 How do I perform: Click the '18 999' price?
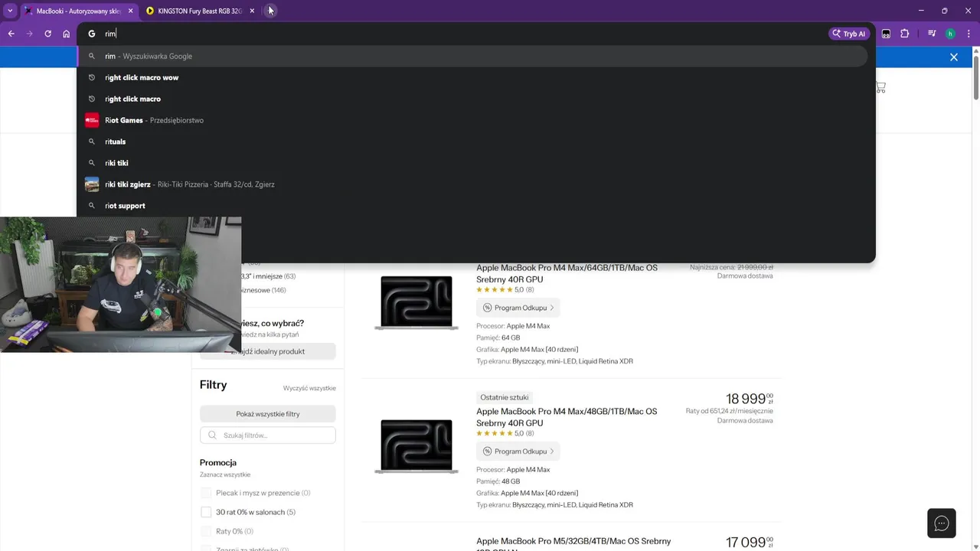click(x=750, y=399)
